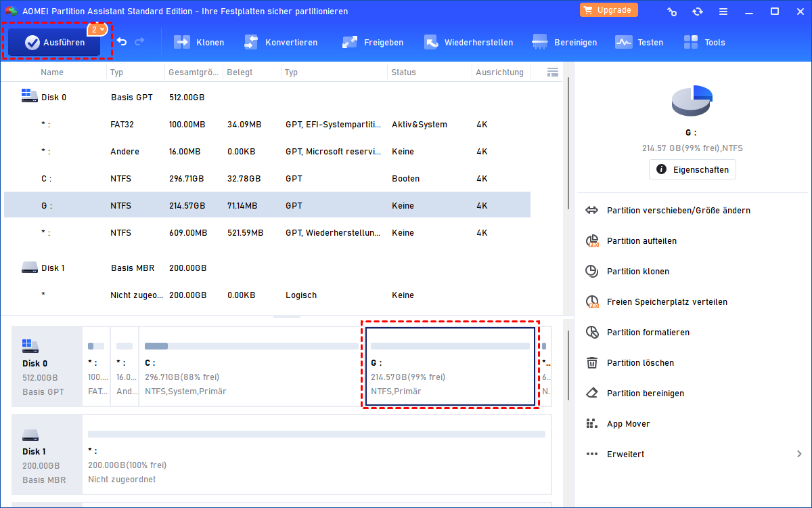Select the 100MB FAT partition block
812x508 pixels.
point(96,366)
